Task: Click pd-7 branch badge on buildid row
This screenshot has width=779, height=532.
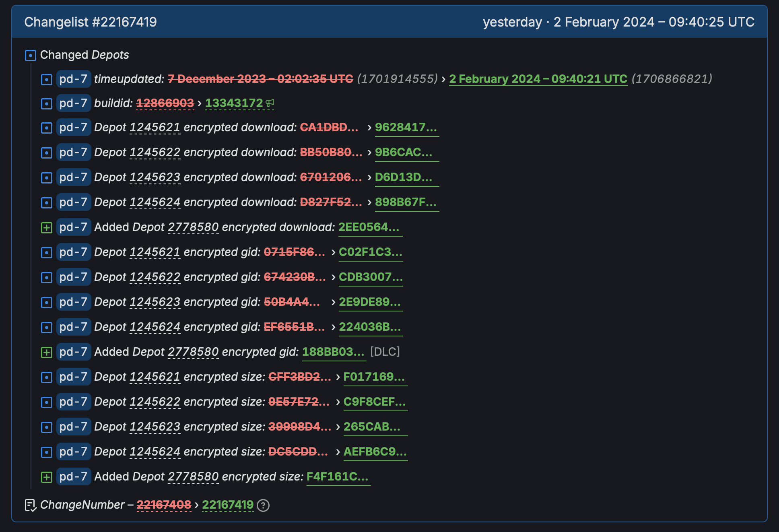Action: coord(73,103)
